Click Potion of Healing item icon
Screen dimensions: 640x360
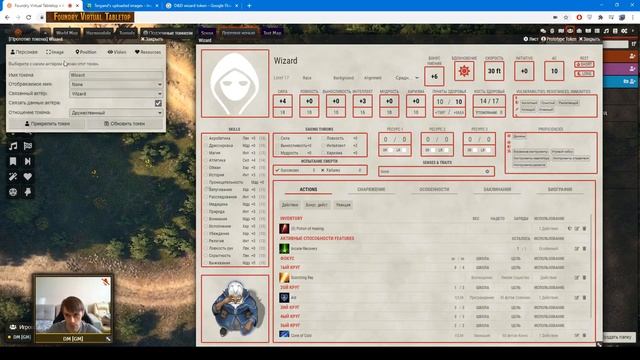coord(284,229)
